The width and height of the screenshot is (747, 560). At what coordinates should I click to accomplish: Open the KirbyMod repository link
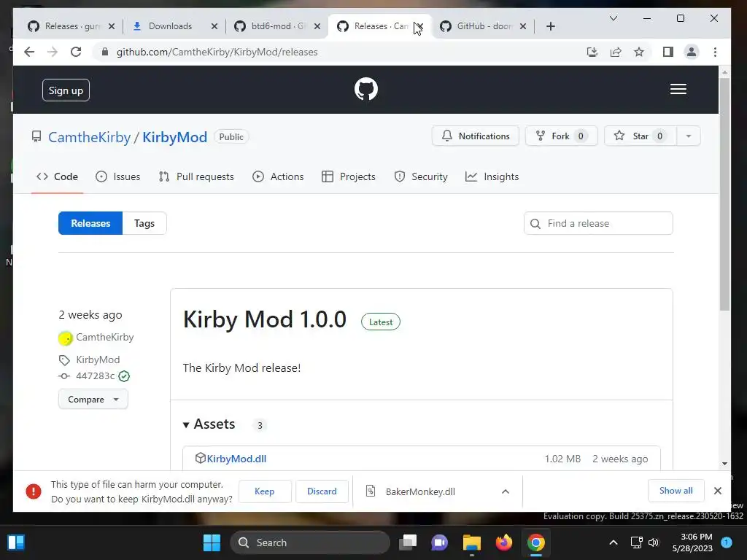[175, 137]
